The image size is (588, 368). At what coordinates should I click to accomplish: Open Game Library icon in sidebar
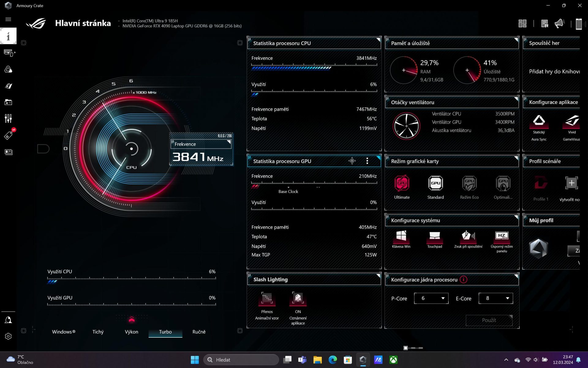coord(8,102)
